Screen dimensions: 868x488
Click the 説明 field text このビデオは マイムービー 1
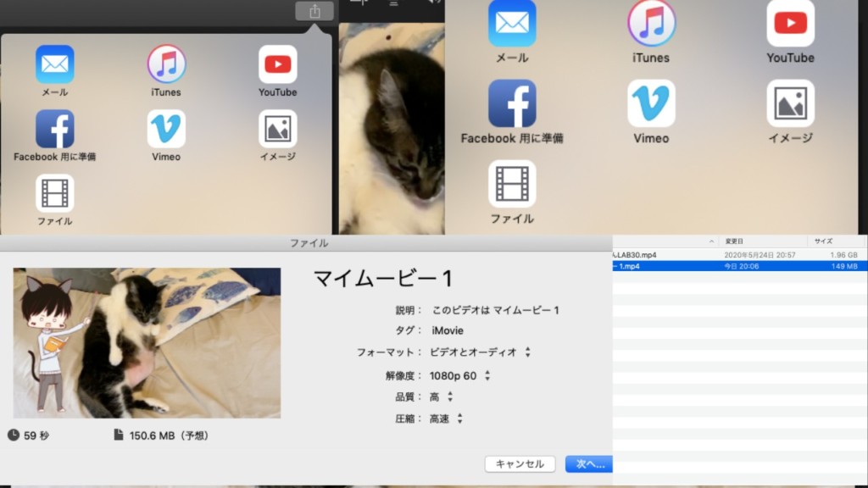pos(495,310)
